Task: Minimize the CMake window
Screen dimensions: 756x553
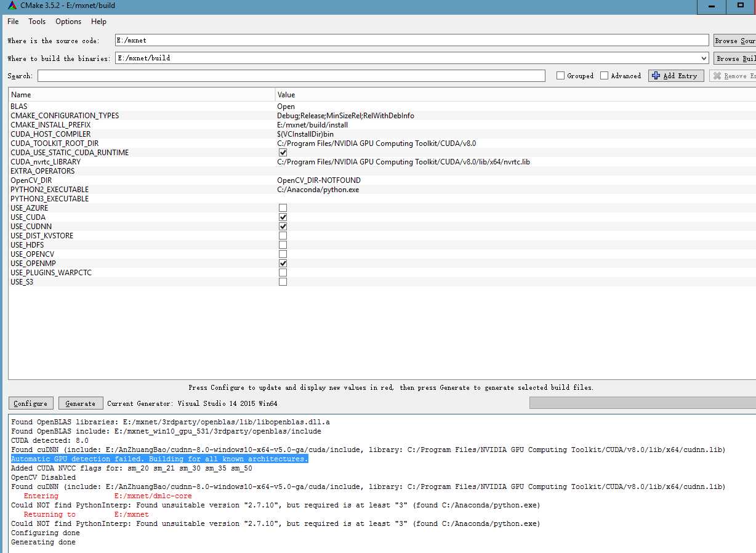Action: coord(711,6)
